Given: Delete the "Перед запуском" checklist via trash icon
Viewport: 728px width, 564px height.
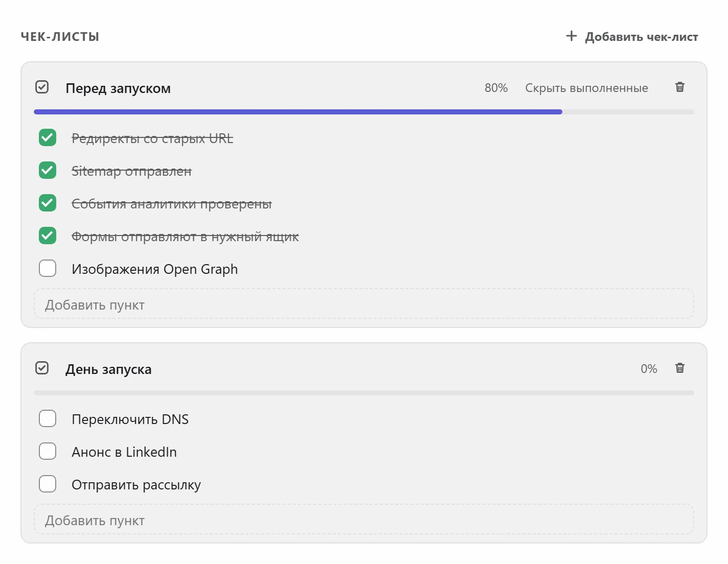Looking at the screenshot, I should (679, 87).
